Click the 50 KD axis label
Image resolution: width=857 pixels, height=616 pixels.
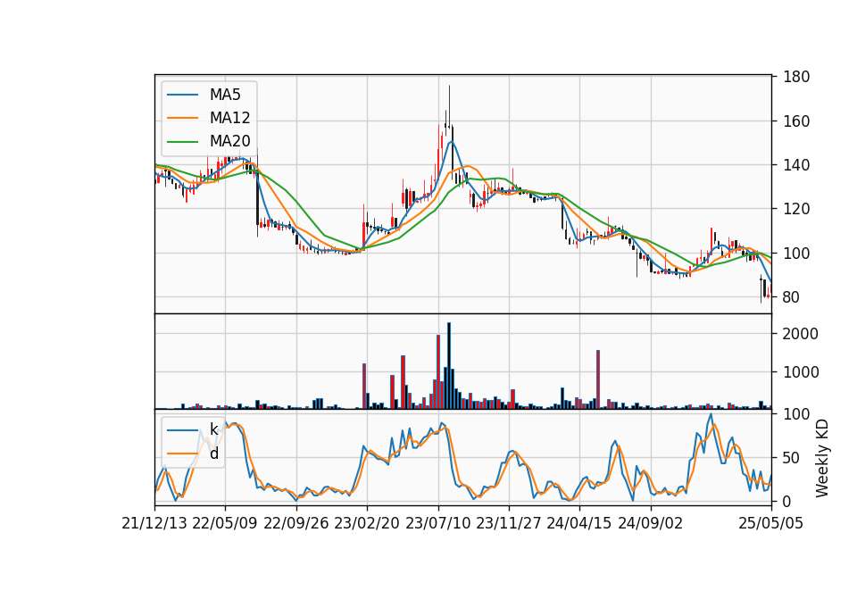pos(792,457)
